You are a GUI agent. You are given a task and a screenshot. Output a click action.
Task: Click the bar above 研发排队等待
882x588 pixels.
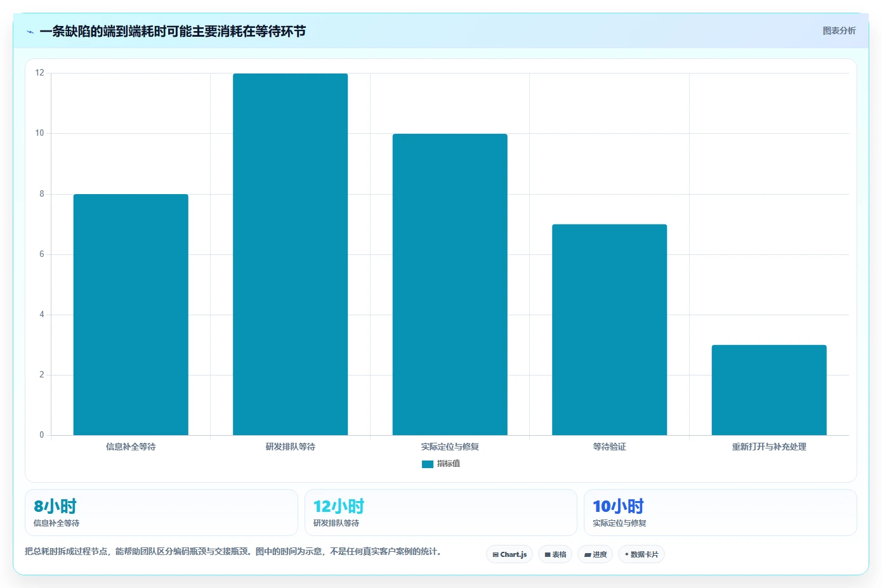(290, 254)
